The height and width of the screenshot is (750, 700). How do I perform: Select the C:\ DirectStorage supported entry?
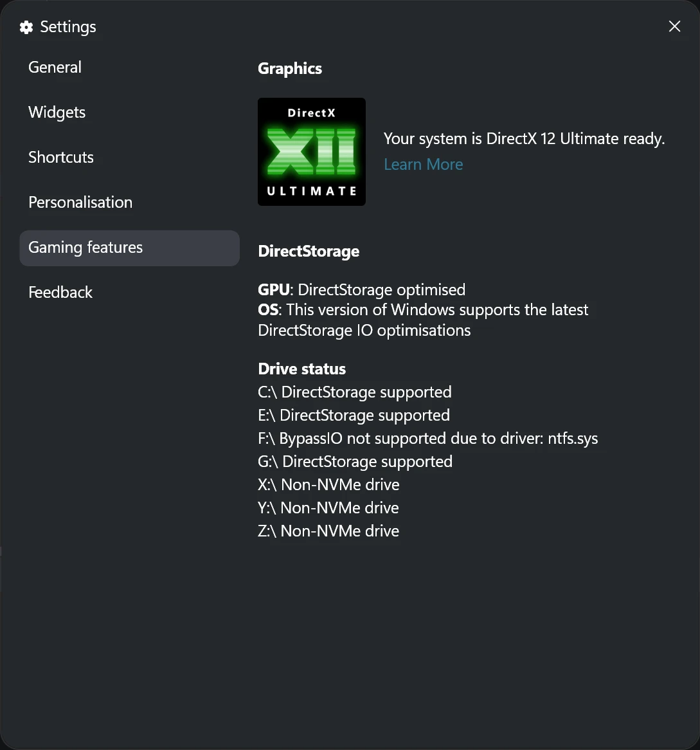pyautogui.click(x=355, y=392)
